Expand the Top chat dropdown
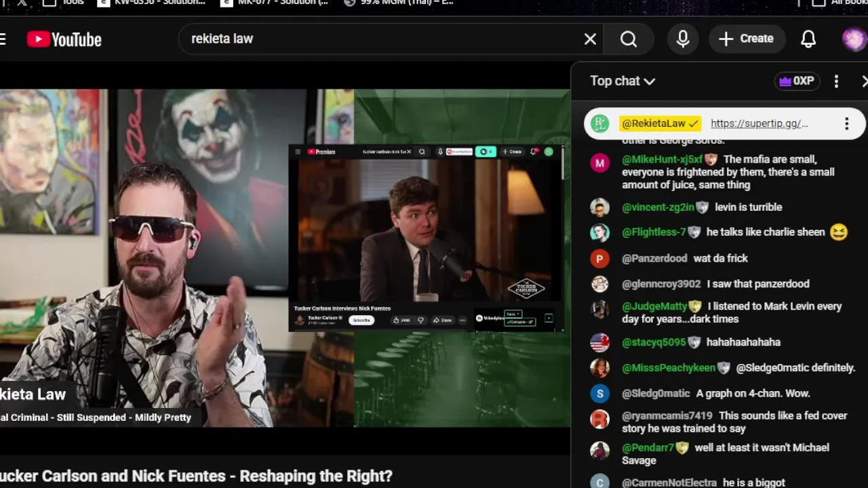This screenshot has width=868, height=488. pos(623,81)
